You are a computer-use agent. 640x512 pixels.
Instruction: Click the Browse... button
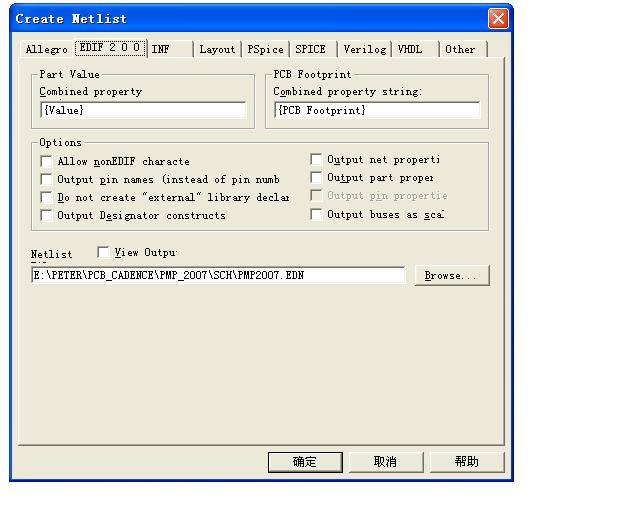coord(451,276)
